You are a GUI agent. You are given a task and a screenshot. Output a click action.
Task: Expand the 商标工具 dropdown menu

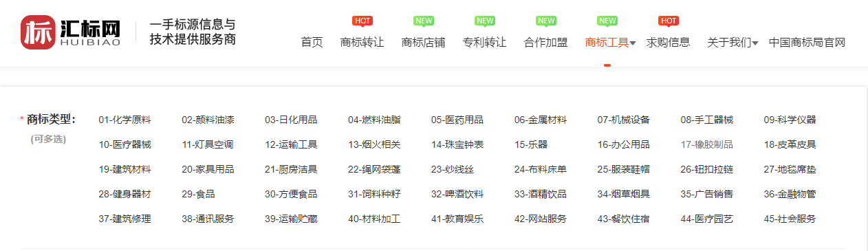611,43
